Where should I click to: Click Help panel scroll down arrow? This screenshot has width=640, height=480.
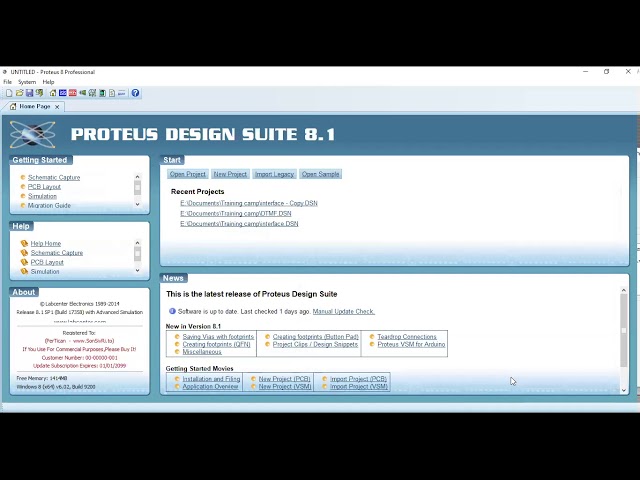[138, 270]
